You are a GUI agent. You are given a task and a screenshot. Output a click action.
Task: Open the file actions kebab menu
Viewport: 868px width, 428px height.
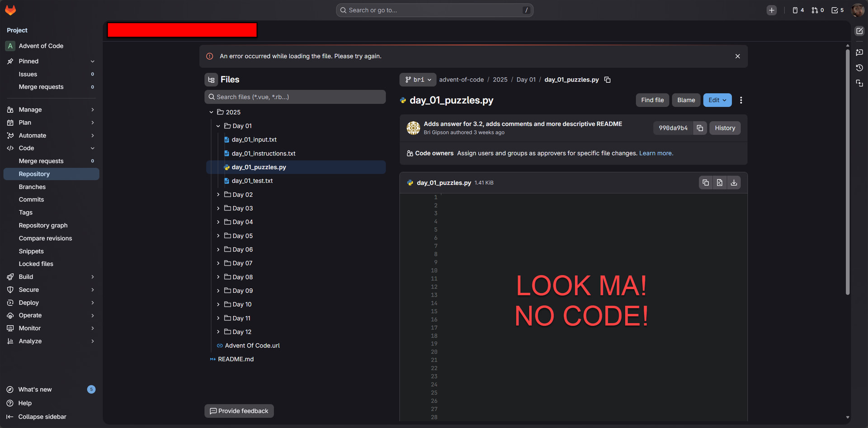click(x=741, y=100)
